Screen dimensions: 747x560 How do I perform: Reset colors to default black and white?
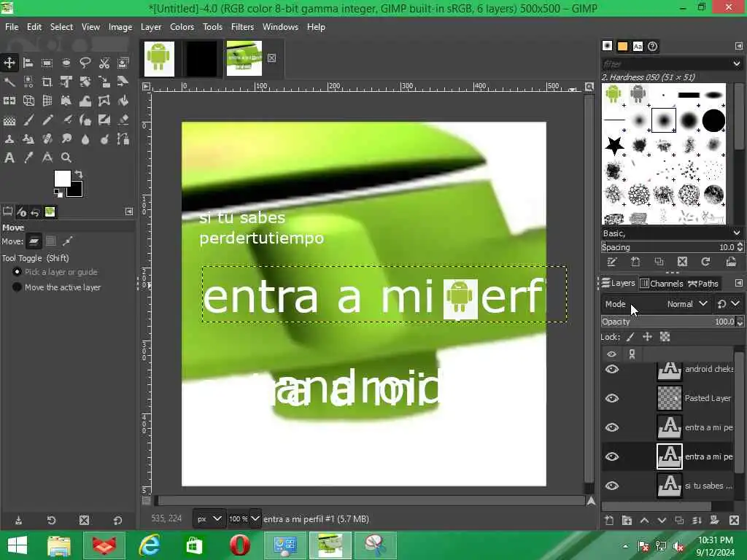click(x=58, y=192)
